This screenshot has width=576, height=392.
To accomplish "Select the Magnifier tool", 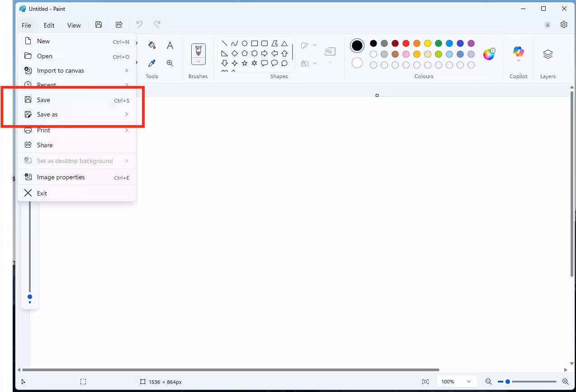I will tap(170, 63).
